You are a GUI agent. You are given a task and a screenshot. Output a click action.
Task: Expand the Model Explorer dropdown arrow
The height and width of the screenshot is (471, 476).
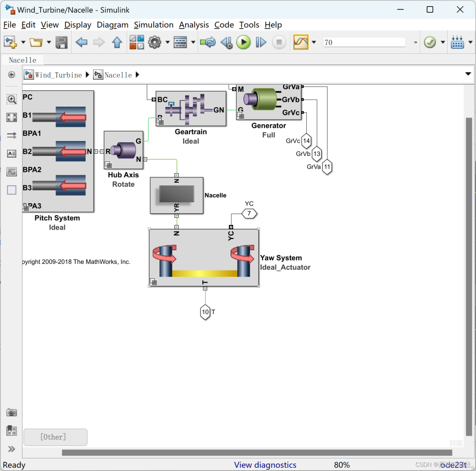coord(193,42)
